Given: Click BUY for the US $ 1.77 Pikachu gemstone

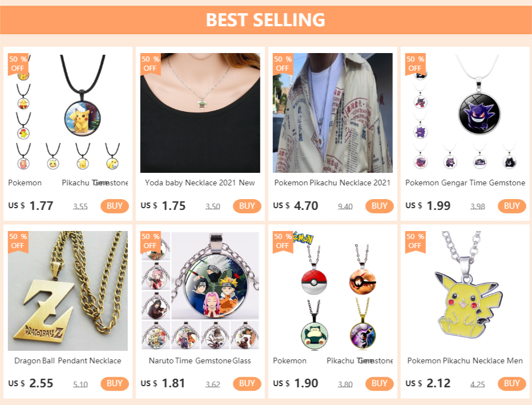Looking at the screenshot, I should 114,206.
